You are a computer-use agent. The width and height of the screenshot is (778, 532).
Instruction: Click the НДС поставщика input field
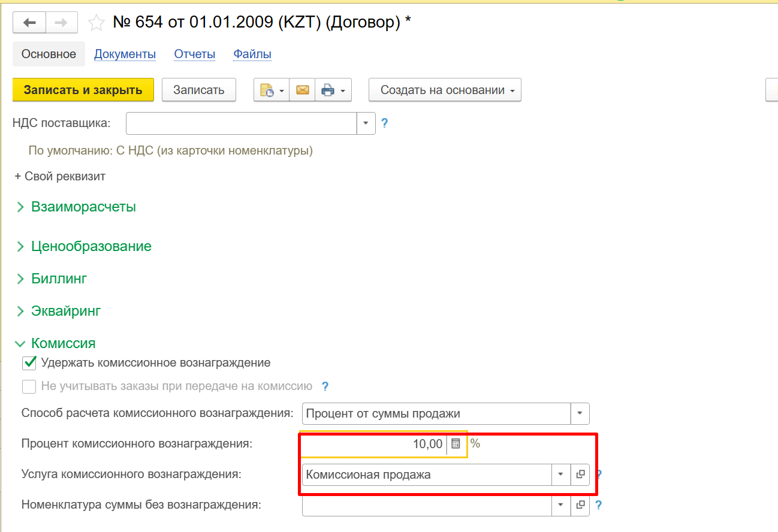tap(242, 123)
